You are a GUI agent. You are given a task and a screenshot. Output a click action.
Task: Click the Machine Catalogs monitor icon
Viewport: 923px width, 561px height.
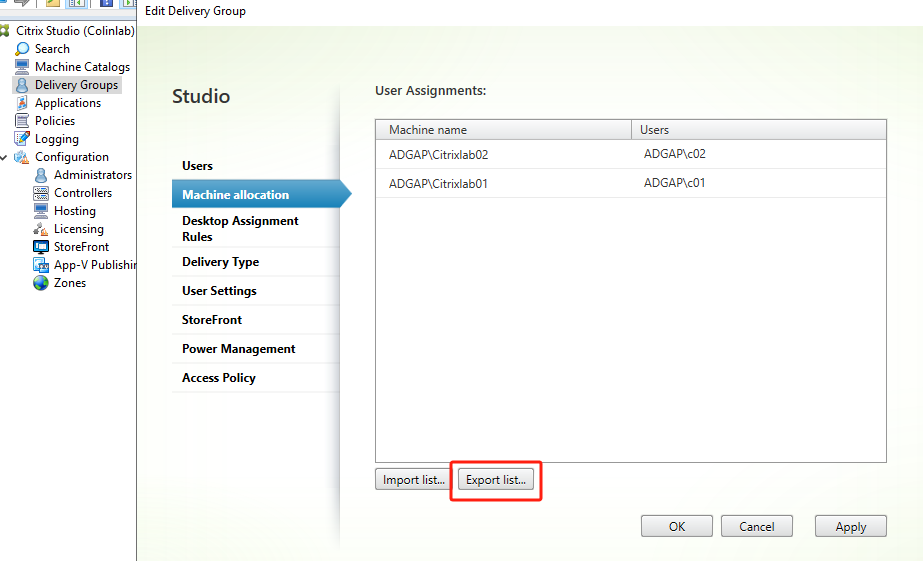point(22,67)
